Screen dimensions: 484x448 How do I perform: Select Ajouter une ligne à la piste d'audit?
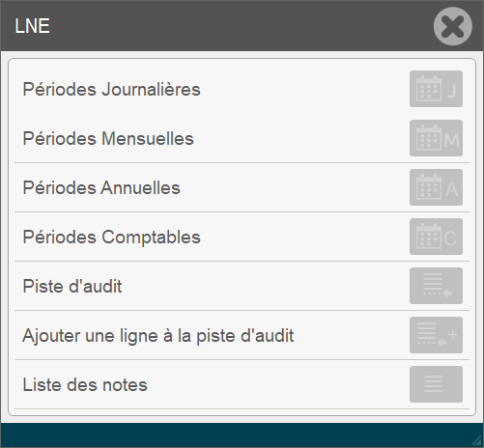coord(158,336)
